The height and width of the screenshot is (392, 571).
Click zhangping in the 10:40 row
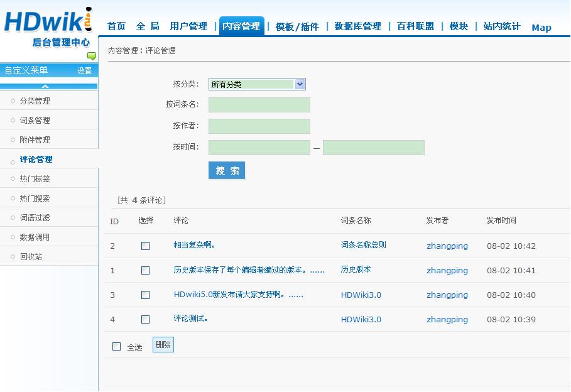pyautogui.click(x=447, y=295)
